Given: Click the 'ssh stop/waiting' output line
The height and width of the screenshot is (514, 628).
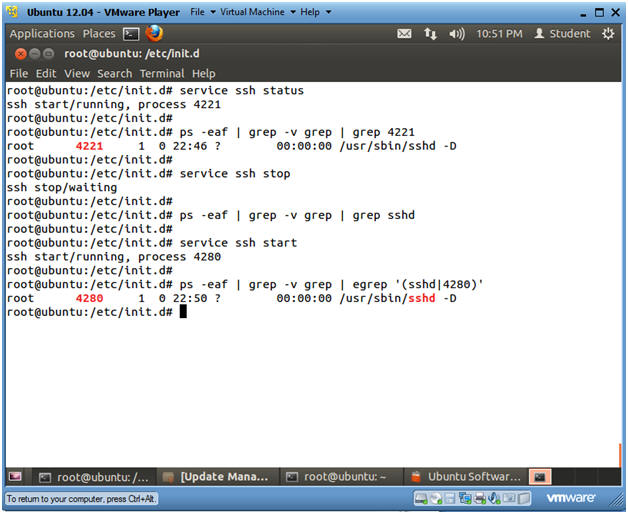Looking at the screenshot, I should point(62,187).
